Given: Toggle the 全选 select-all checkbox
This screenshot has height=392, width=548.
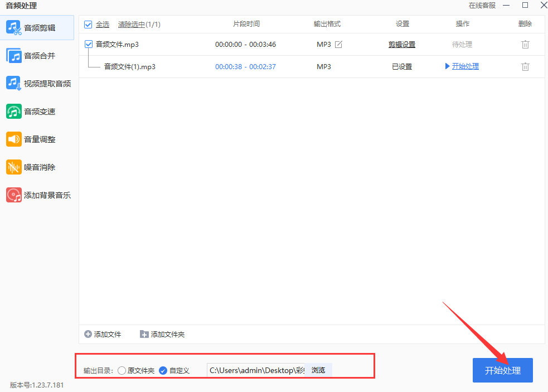Looking at the screenshot, I should pyautogui.click(x=88, y=25).
